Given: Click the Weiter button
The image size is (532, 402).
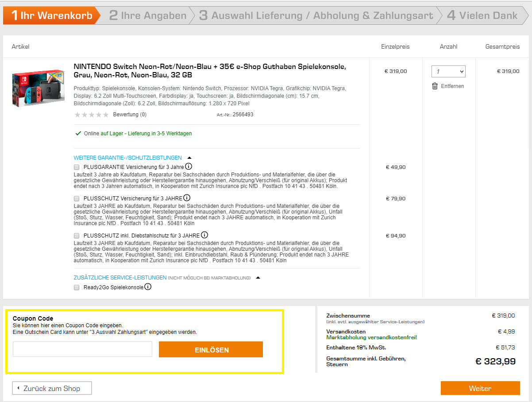Looking at the screenshot, I should coord(480,388).
